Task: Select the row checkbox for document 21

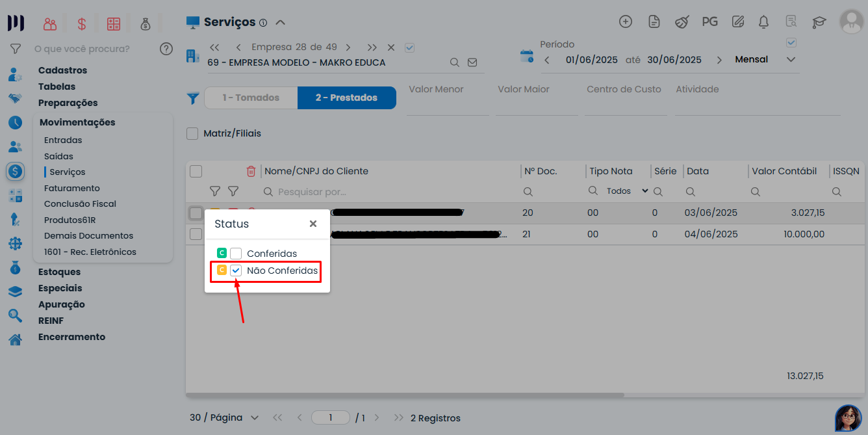Action: (196, 234)
